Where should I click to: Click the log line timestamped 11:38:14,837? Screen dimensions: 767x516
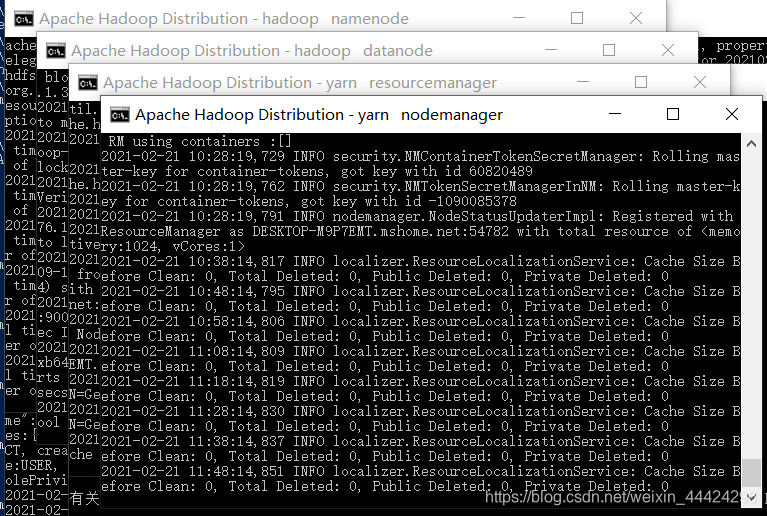(x=420, y=441)
